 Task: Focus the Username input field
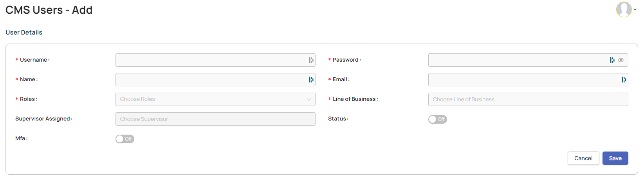click(215, 60)
